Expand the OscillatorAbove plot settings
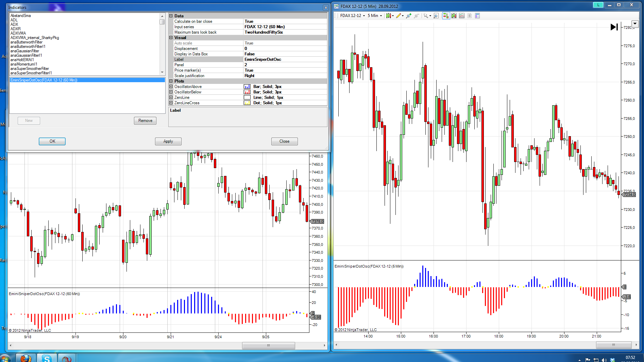644x362 pixels. pyautogui.click(x=171, y=87)
